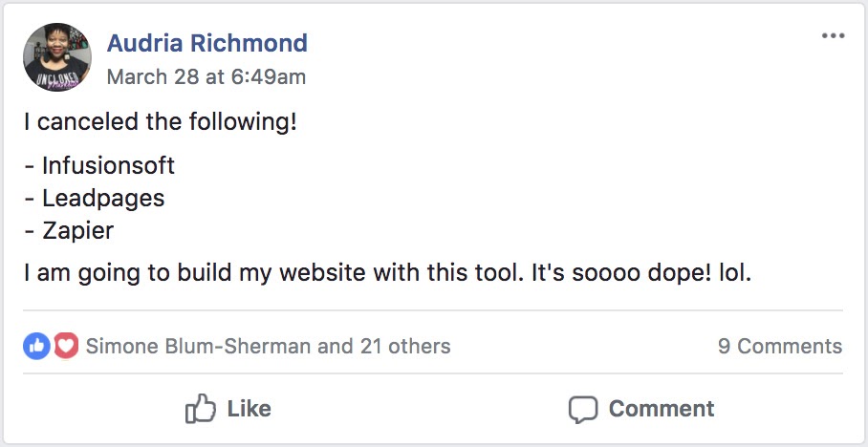Click the red heart reaction icon
This screenshot has width=868, height=447.
[x=65, y=346]
